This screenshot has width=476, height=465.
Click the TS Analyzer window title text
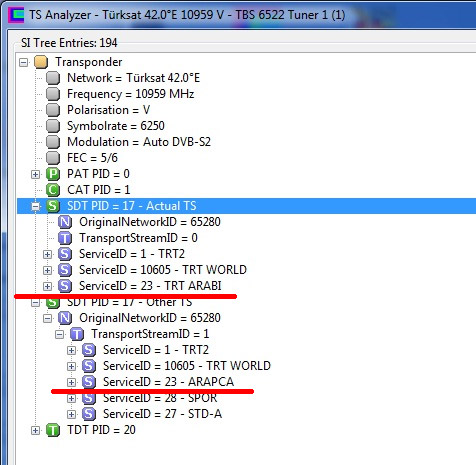tap(187, 15)
